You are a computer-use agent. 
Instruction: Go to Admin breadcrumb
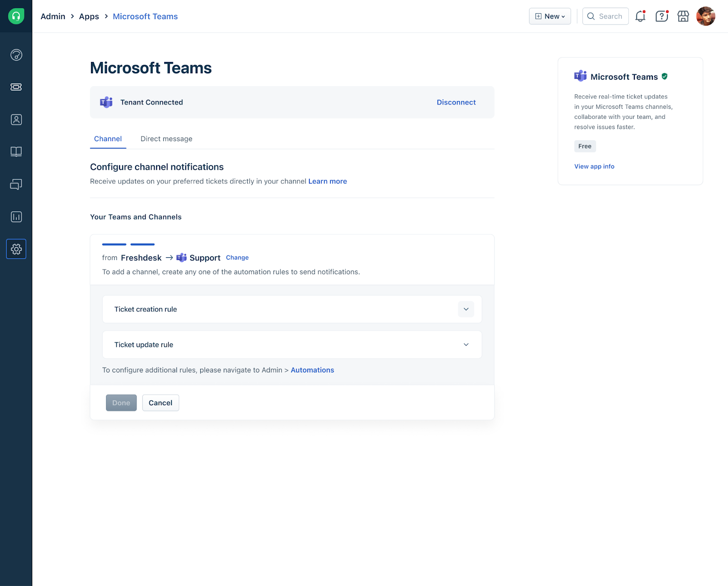pyautogui.click(x=53, y=16)
